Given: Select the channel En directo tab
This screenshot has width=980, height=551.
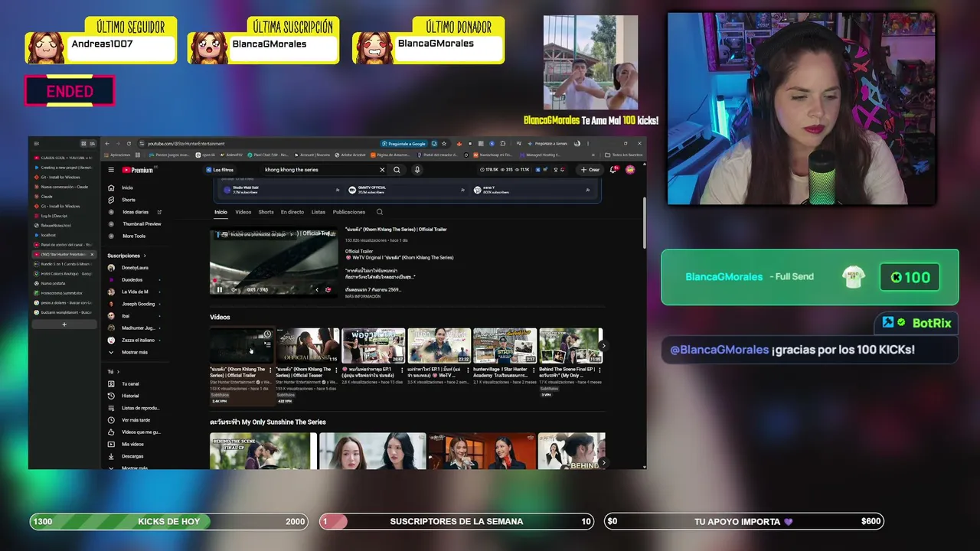Looking at the screenshot, I should [x=292, y=212].
